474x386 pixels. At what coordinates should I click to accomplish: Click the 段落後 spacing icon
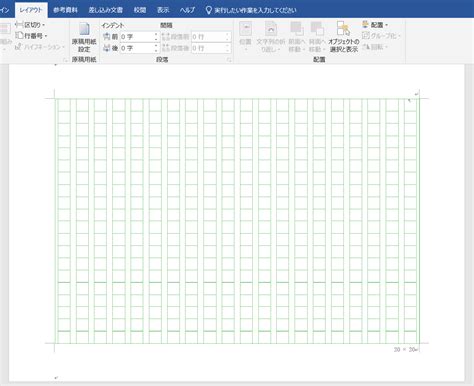coord(165,48)
